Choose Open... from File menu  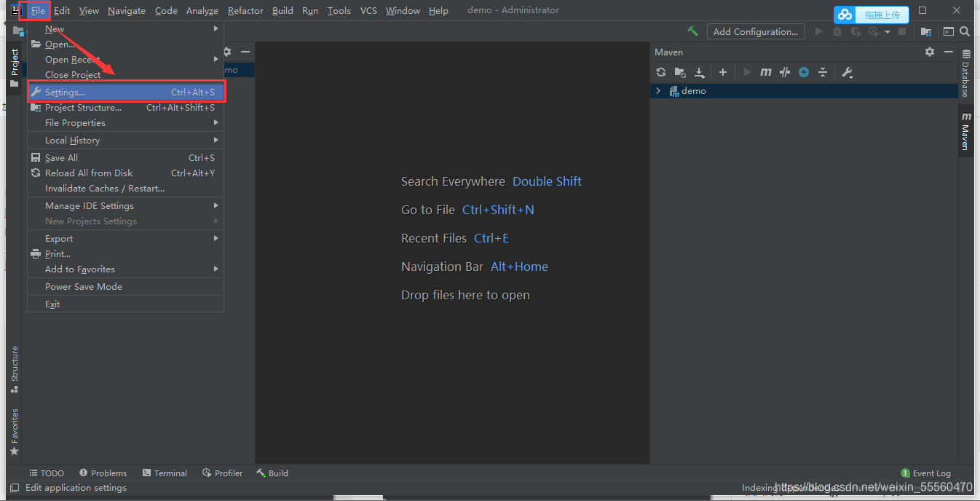pyautogui.click(x=125, y=44)
